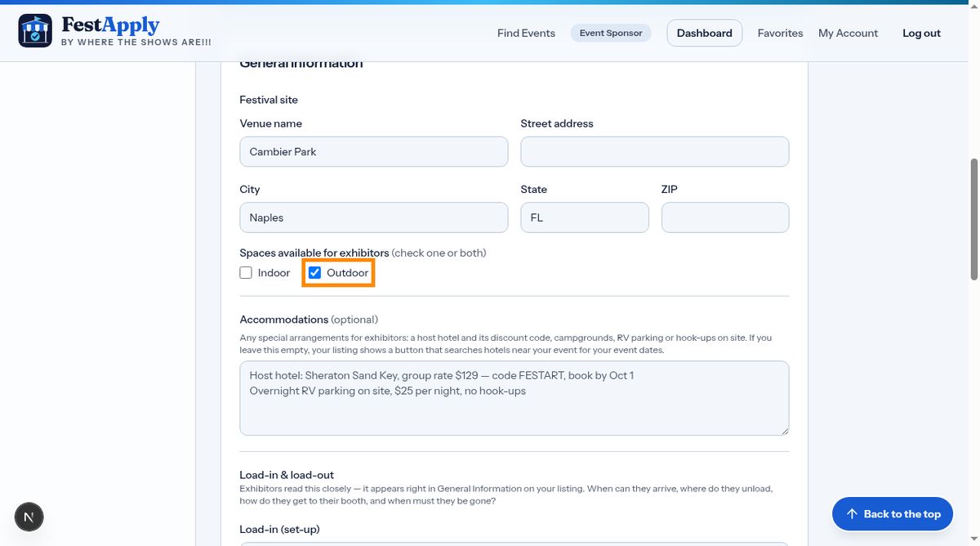Edit the Venue name field

click(374, 152)
